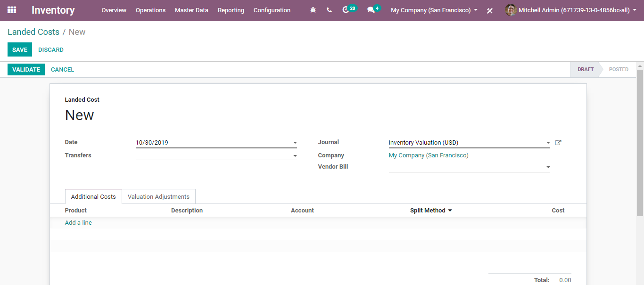Click the debug bug icon
Viewport: 644px width, 285px height.
(313, 10)
